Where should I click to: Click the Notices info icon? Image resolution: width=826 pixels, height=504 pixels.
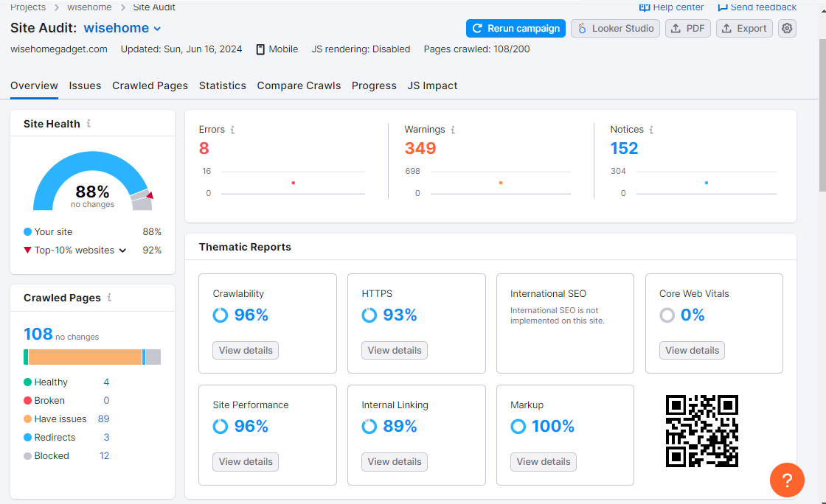(x=651, y=130)
